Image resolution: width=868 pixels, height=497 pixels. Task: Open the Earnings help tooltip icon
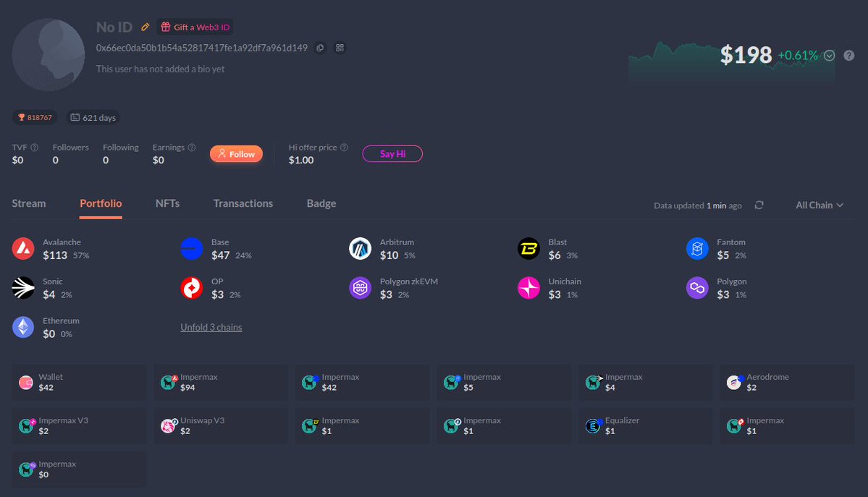coord(192,147)
